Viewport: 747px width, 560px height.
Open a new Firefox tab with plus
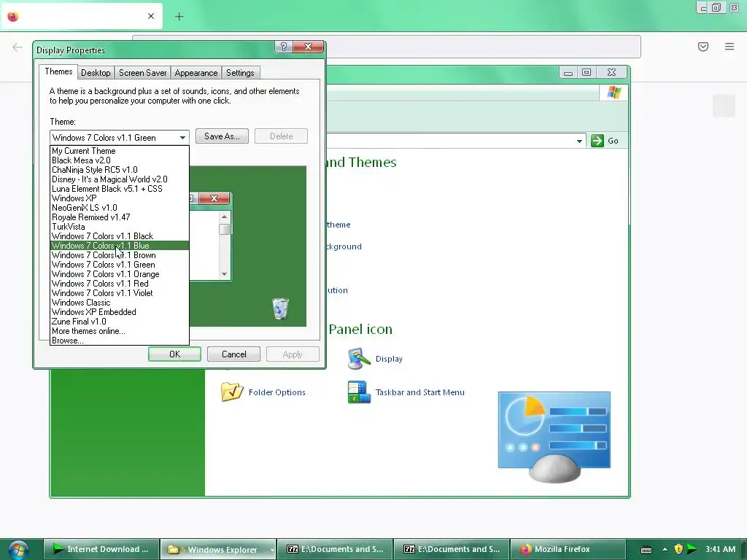[179, 17]
